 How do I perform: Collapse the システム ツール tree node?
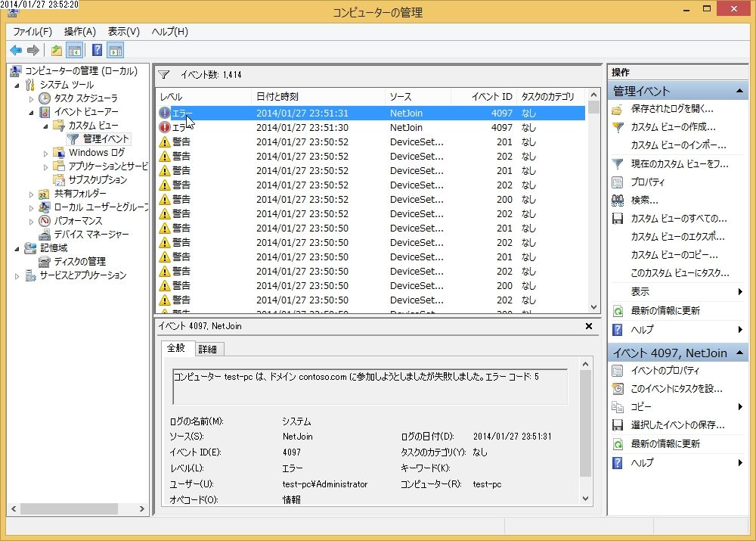pyautogui.click(x=17, y=86)
